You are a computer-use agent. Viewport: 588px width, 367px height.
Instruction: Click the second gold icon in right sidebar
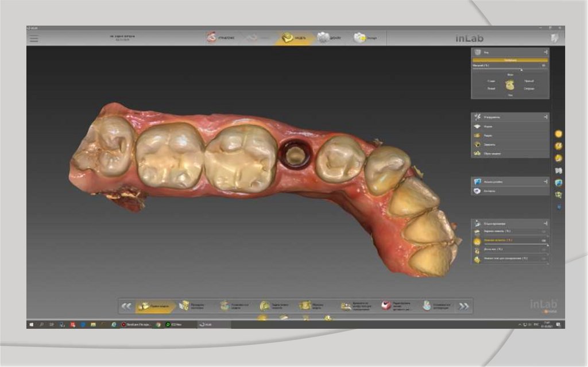click(x=558, y=146)
